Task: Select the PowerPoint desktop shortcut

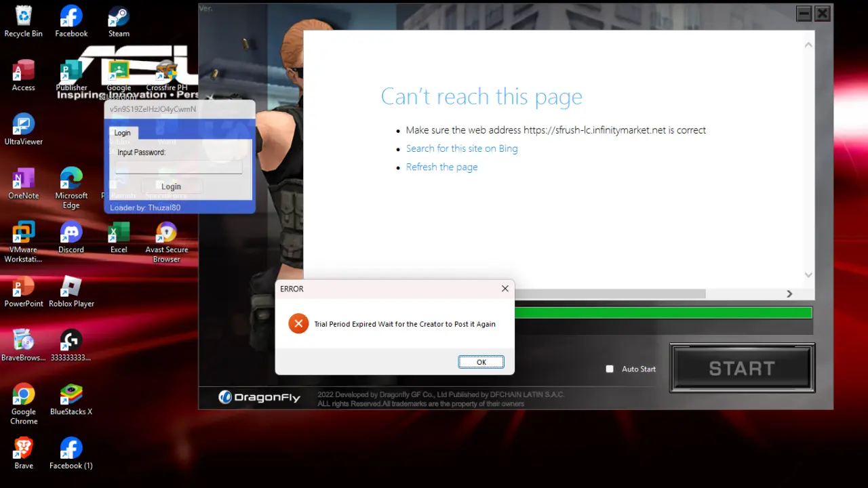Action: 23,292
